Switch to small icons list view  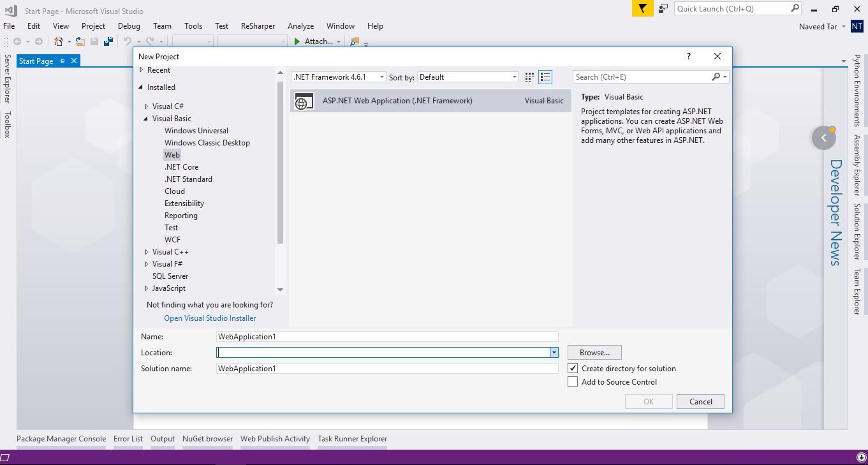point(545,77)
